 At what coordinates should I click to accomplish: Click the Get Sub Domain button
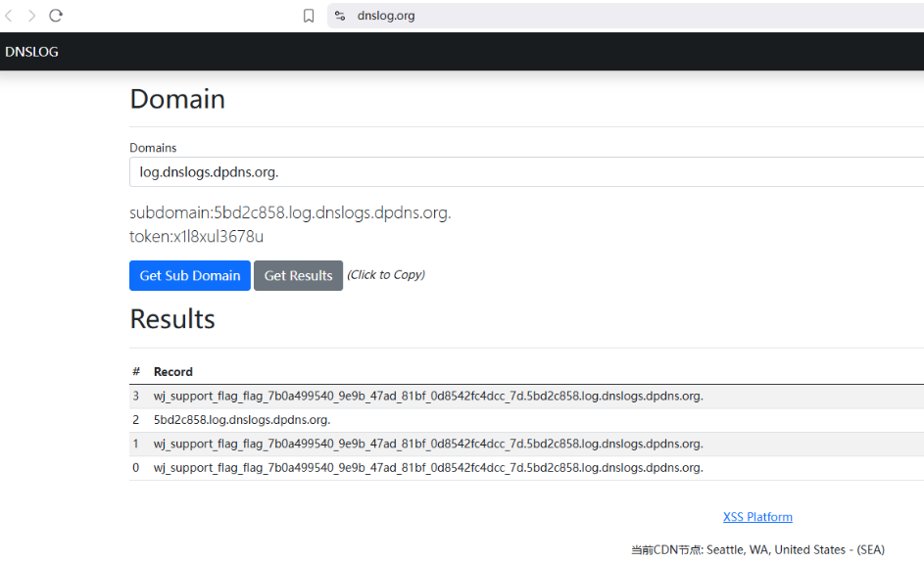tap(190, 275)
